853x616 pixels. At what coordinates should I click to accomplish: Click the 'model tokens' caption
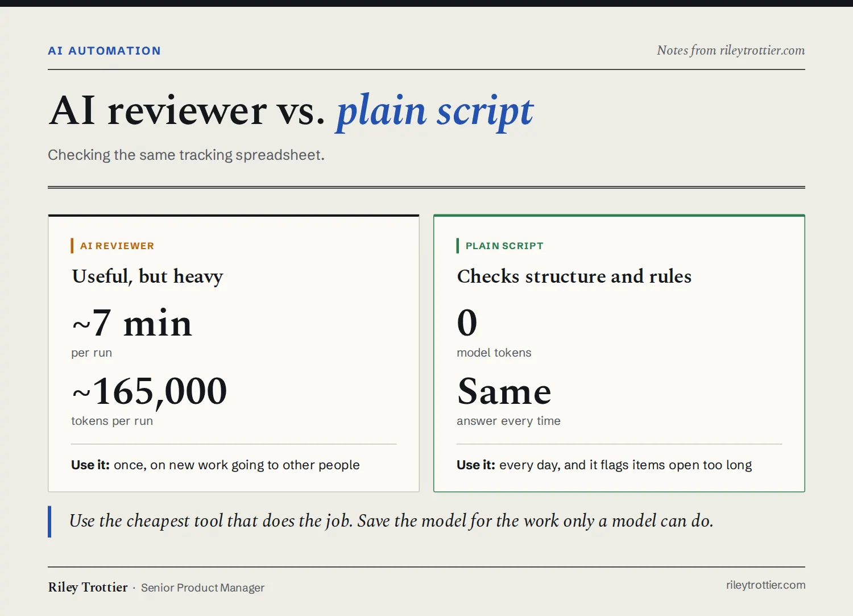tap(494, 353)
